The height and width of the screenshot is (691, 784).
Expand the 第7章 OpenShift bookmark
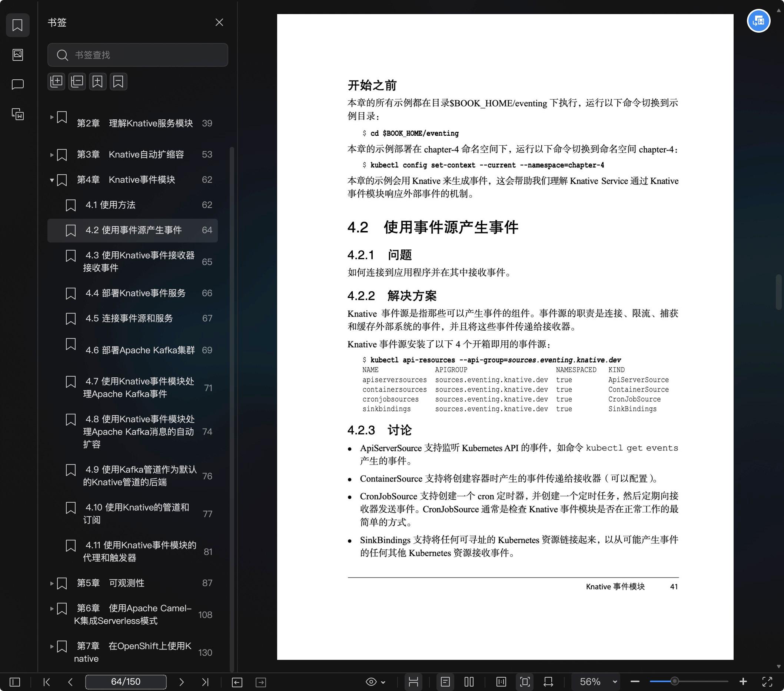pos(52,646)
